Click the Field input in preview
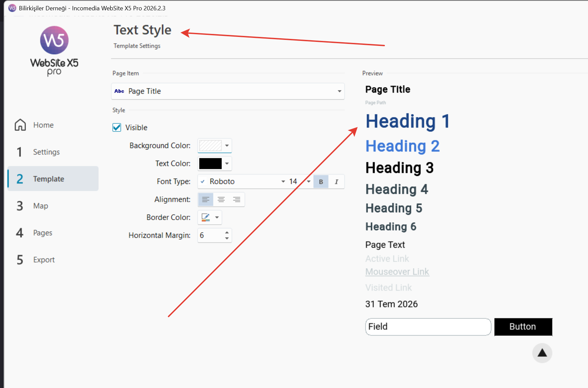 point(428,327)
